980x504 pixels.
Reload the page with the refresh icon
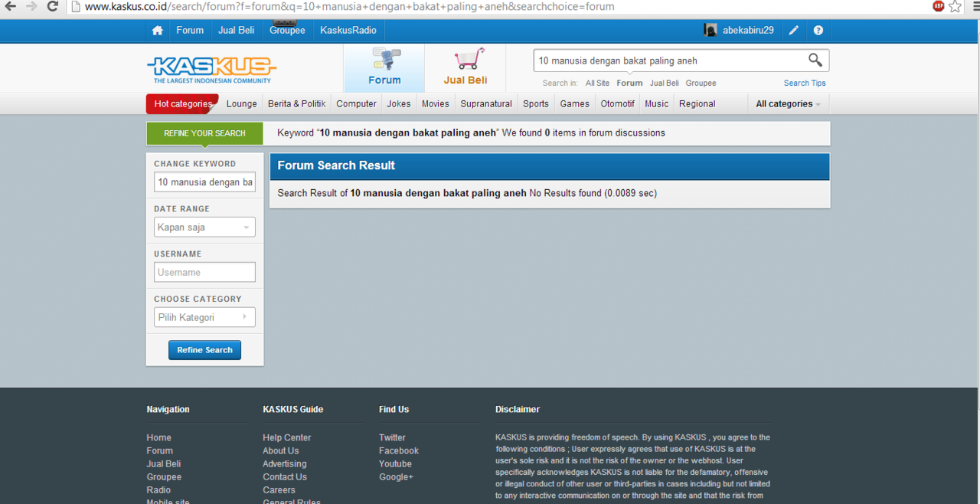(53, 6)
